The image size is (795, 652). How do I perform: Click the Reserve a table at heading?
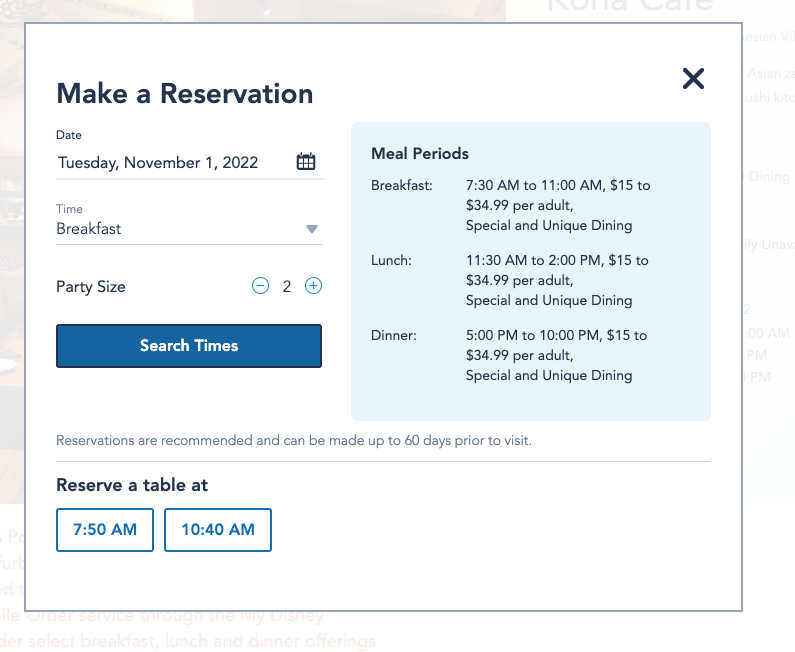(132, 485)
